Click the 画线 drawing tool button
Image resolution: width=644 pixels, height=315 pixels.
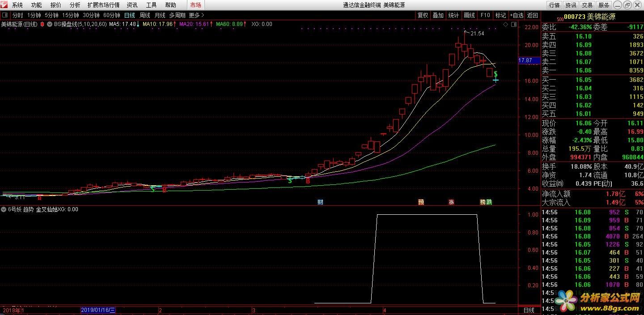(x=469, y=15)
